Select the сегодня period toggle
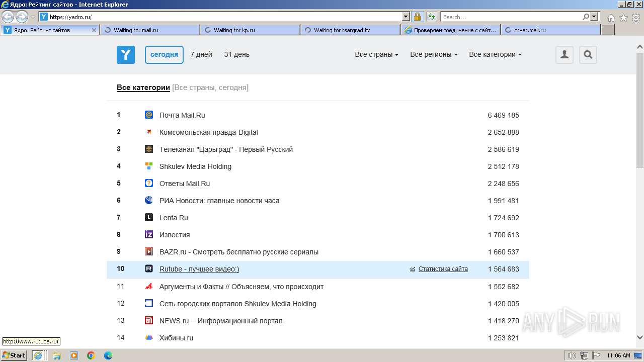Image resolution: width=644 pixels, height=362 pixels. pyautogui.click(x=164, y=55)
